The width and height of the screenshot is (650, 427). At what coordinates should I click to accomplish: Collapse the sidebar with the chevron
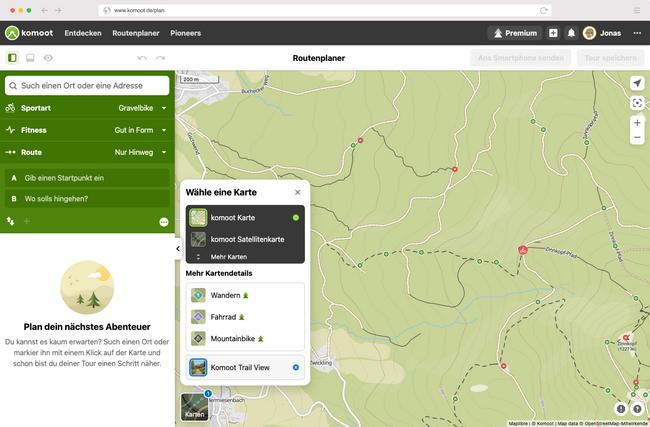[x=178, y=249]
